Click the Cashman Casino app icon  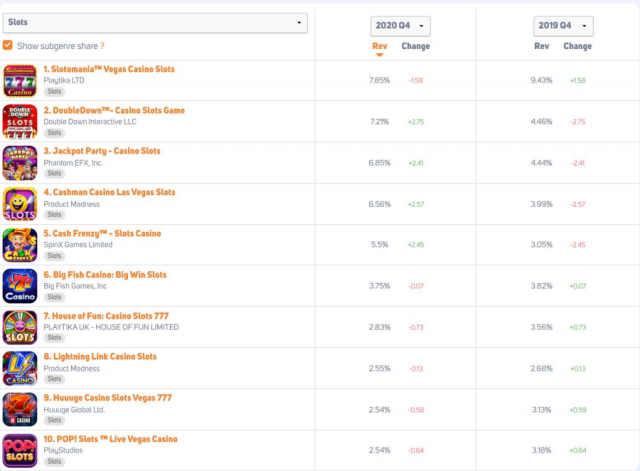pos(20,204)
